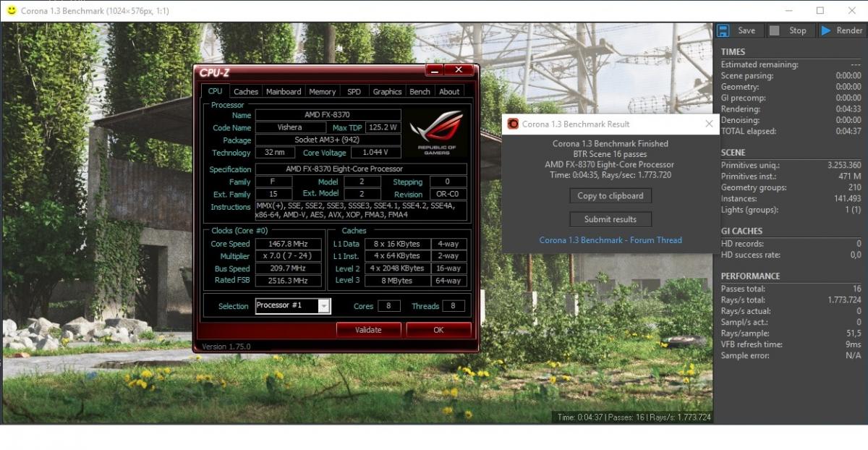Click the x 7.0 ( 7 - 24 ) Multiplier value
The image size is (868, 450).
click(x=289, y=256)
